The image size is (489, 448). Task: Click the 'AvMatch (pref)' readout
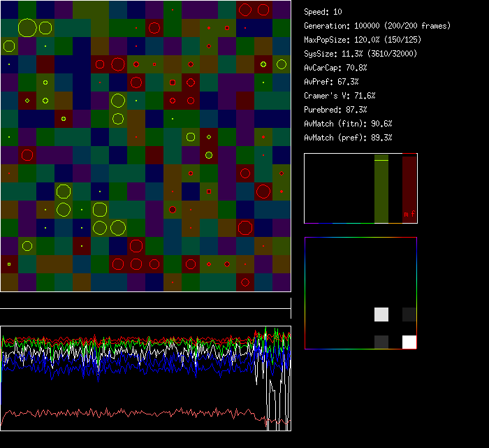point(348,138)
